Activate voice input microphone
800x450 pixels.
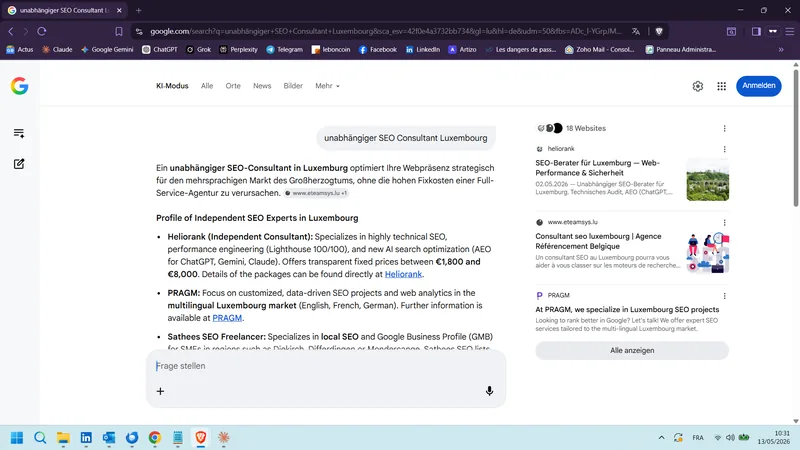[489, 391]
